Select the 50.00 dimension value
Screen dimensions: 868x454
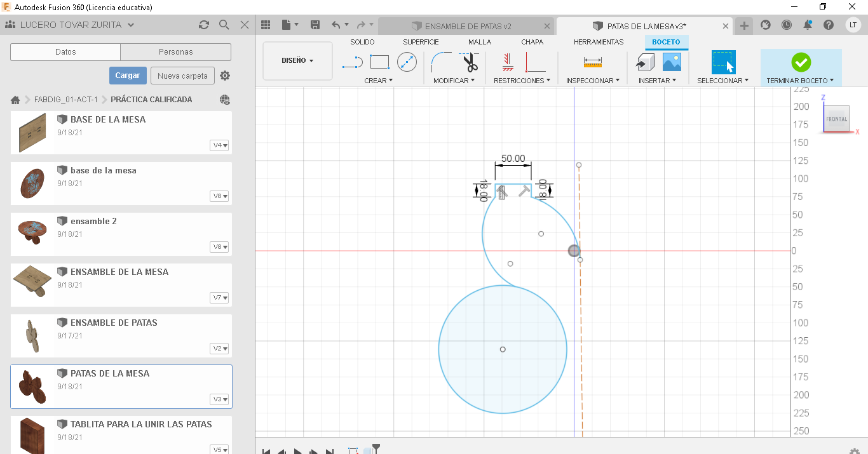coord(513,158)
